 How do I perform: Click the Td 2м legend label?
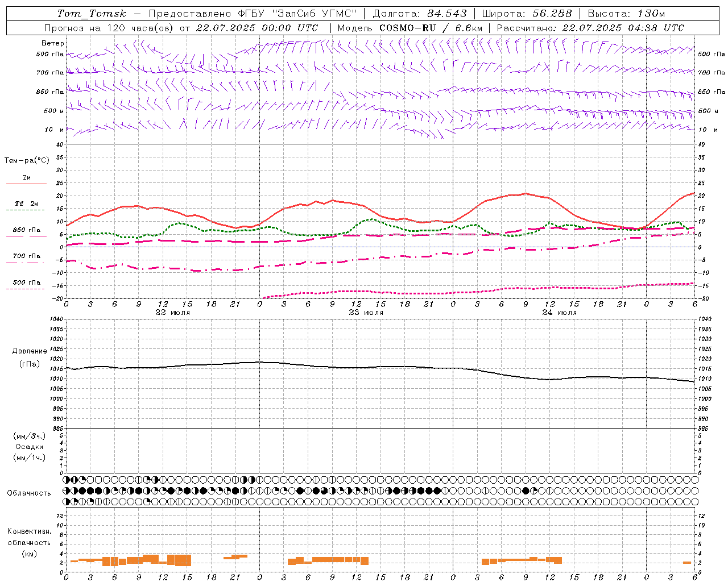(27, 203)
